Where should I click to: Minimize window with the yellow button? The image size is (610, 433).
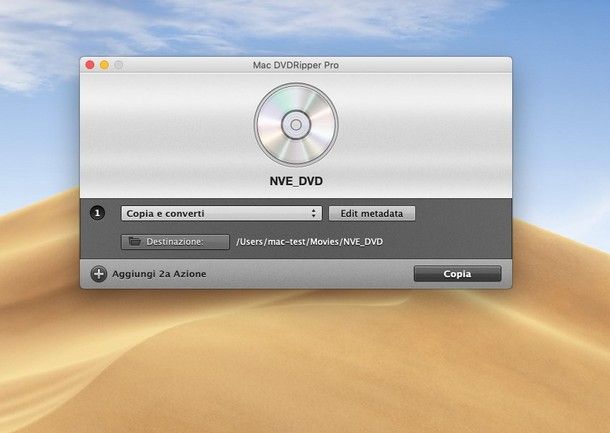[x=104, y=65]
